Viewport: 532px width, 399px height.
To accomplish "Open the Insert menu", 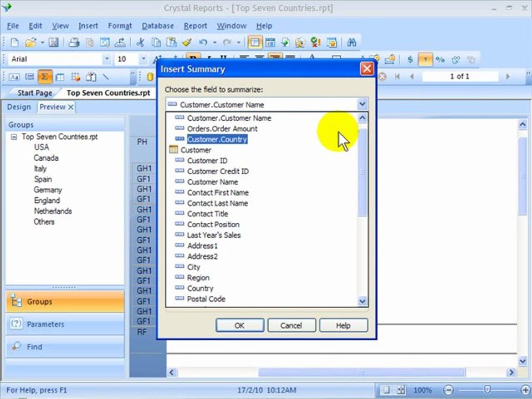I will 88,26.
